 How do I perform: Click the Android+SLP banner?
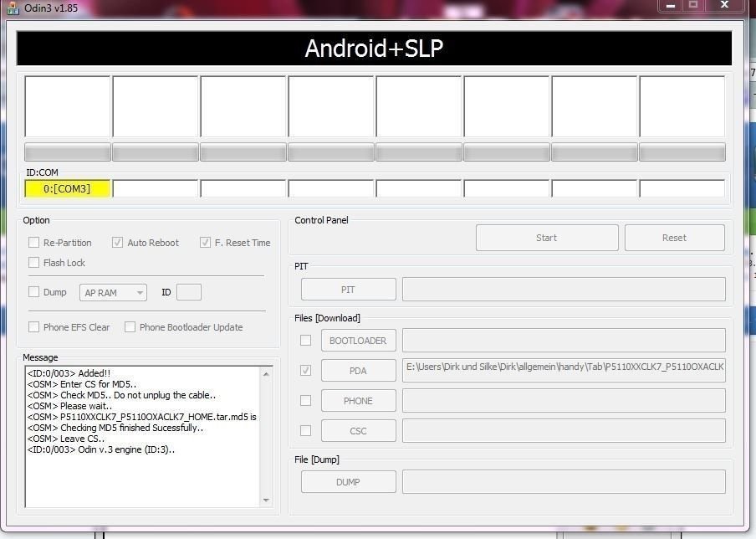[374, 49]
